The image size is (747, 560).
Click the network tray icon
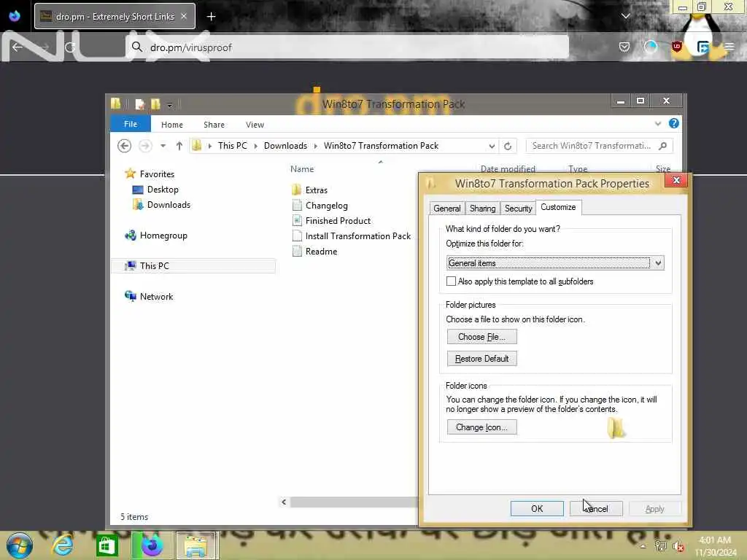click(661, 546)
